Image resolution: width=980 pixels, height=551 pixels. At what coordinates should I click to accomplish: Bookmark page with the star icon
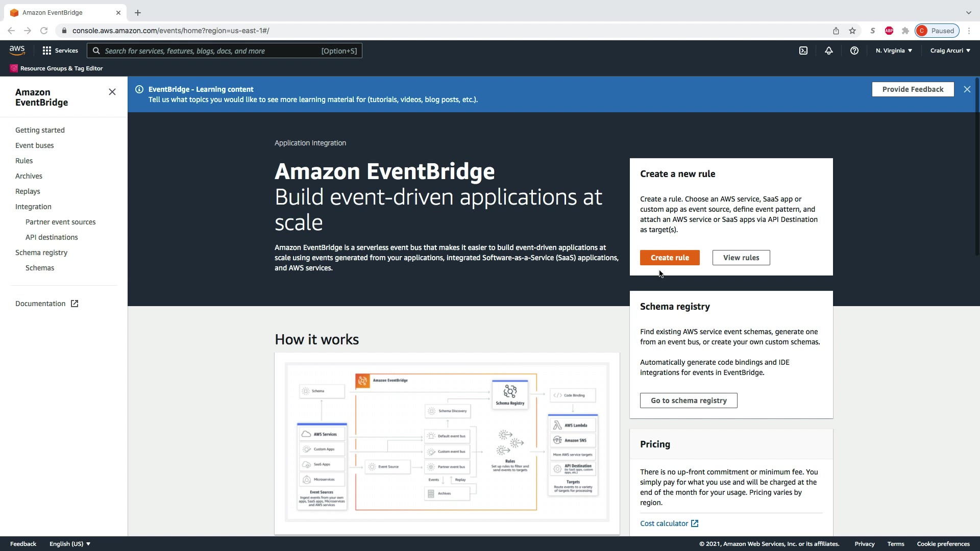click(852, 31)
